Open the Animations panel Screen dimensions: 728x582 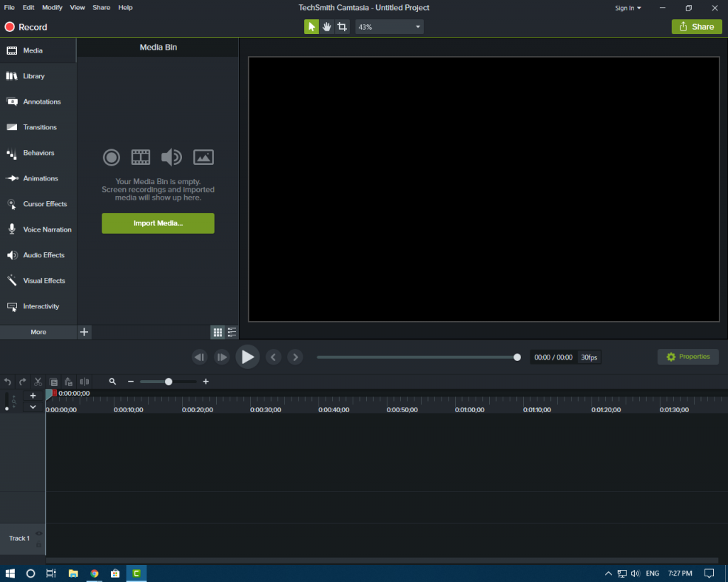[38, 178]
